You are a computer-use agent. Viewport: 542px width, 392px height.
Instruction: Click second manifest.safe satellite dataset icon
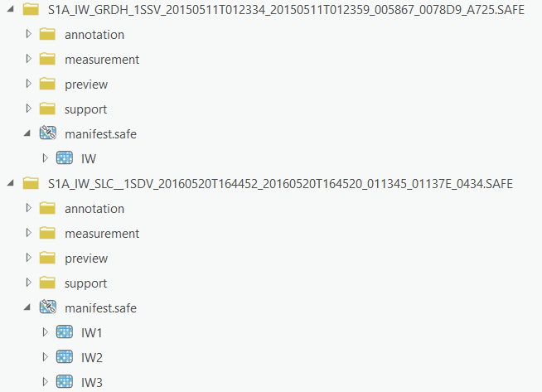[x=47, y=307]
